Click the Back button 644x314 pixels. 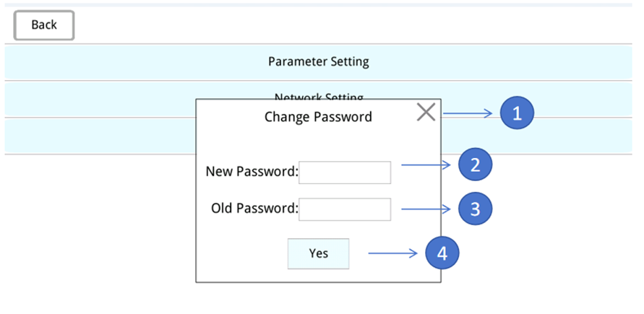point(44,25)
